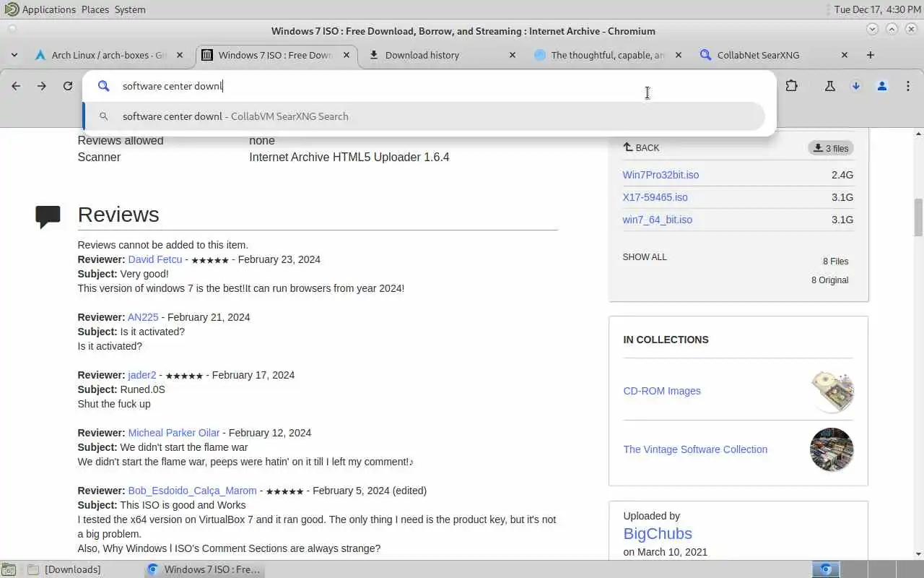Open the profile avatar menu
The image size is (924, 578).
tap(882, 86)
